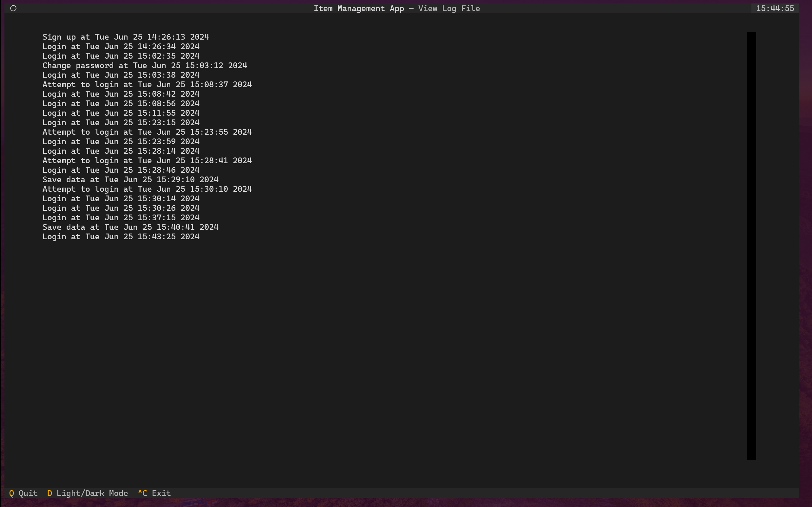
Task: Select the 'Save data at 15:29:10' line
Action: pyautogui.click(x=130, y=179)
